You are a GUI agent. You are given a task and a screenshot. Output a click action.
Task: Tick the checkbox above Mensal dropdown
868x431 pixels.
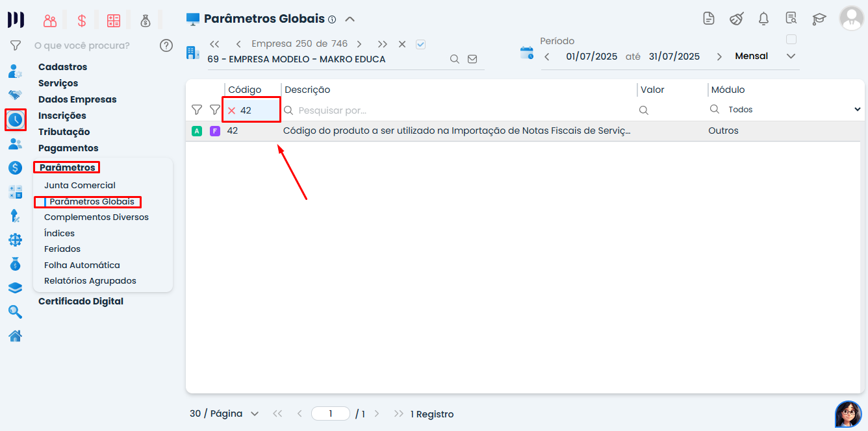pyautogui.click(x=791, y=39)
